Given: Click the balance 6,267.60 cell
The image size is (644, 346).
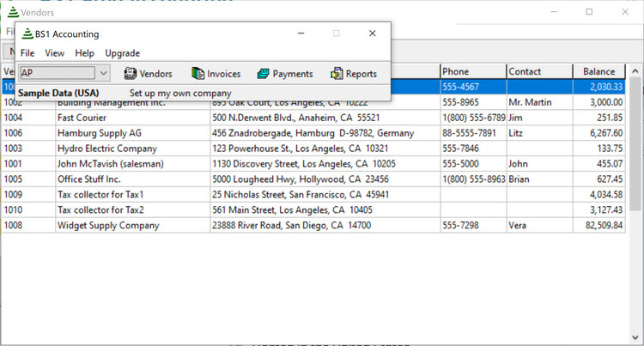Looking at the screenshot, I should 599,133.
